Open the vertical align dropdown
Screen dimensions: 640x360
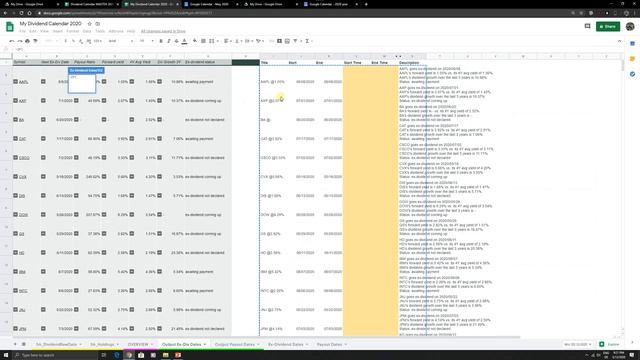[238, 41]
